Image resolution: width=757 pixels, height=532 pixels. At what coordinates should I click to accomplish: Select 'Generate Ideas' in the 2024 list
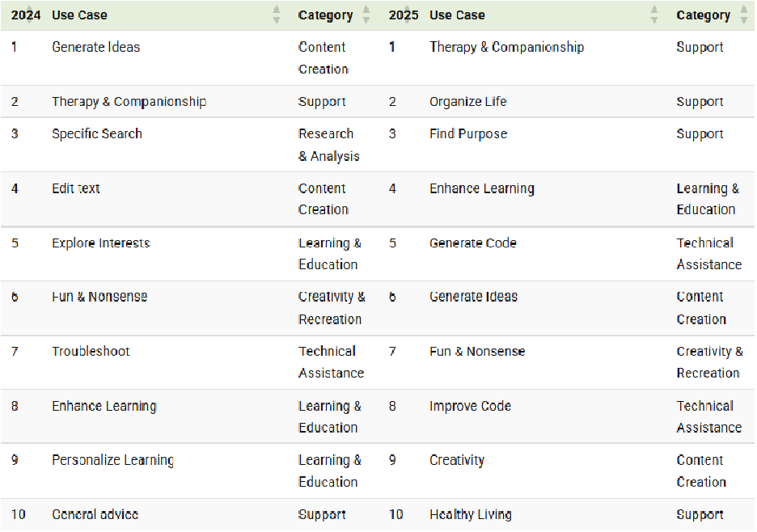tap(95, 47)
